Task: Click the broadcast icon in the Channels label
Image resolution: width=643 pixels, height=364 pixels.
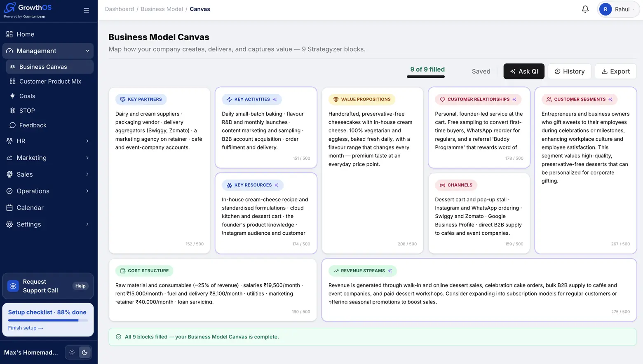Action: 442,185
